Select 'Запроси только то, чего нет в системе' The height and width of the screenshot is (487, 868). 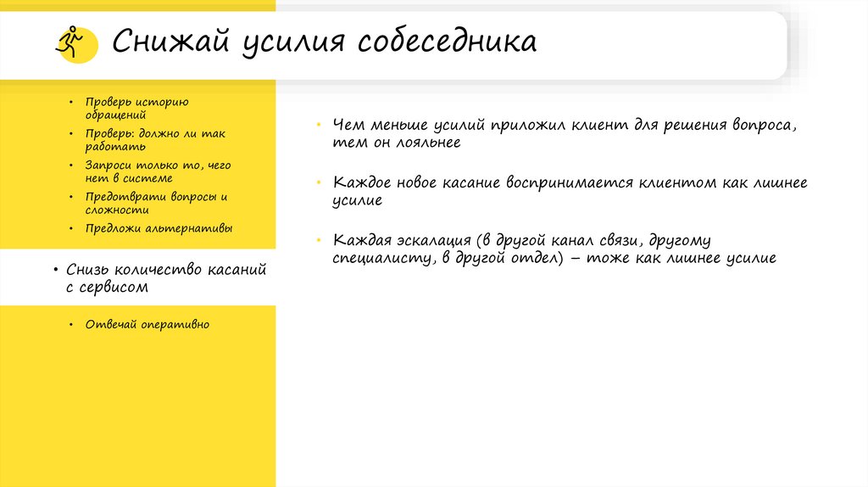(158, 171)
